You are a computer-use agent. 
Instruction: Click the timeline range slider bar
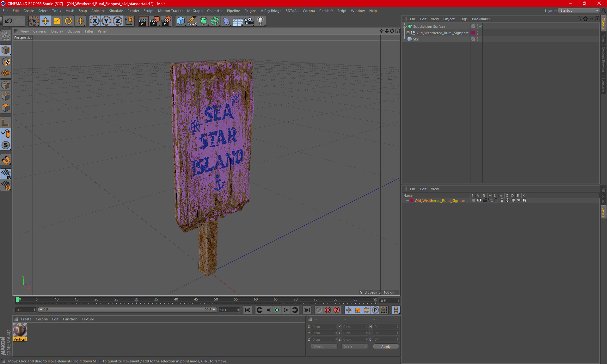127,310
